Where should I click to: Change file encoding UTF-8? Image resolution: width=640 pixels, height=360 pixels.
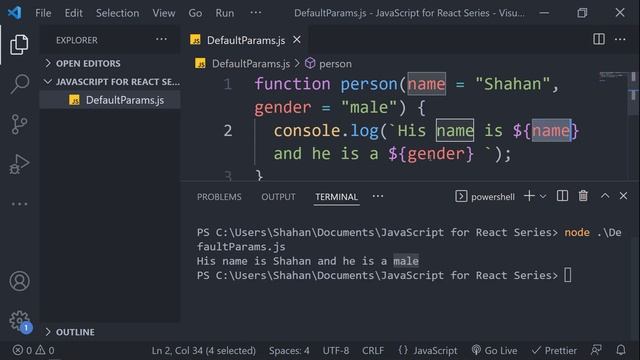pos(336,351)
